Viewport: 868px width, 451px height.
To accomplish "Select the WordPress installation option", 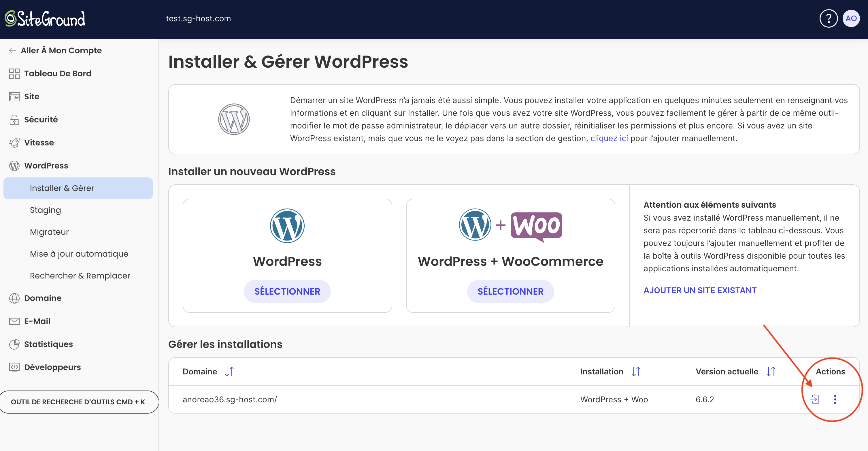I will click(x=287, y=291).
